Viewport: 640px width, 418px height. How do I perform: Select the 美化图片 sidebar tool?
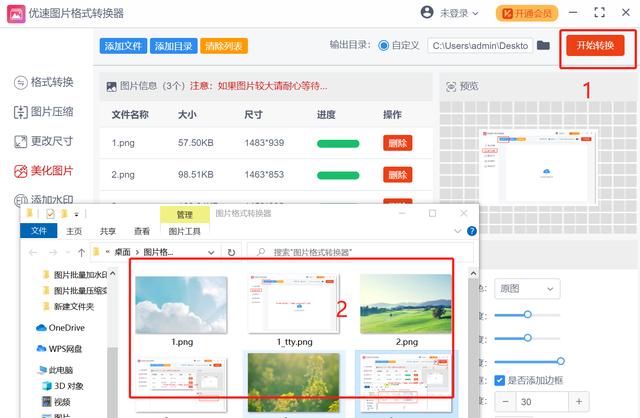pyautogui.click(x=47, y=172)
